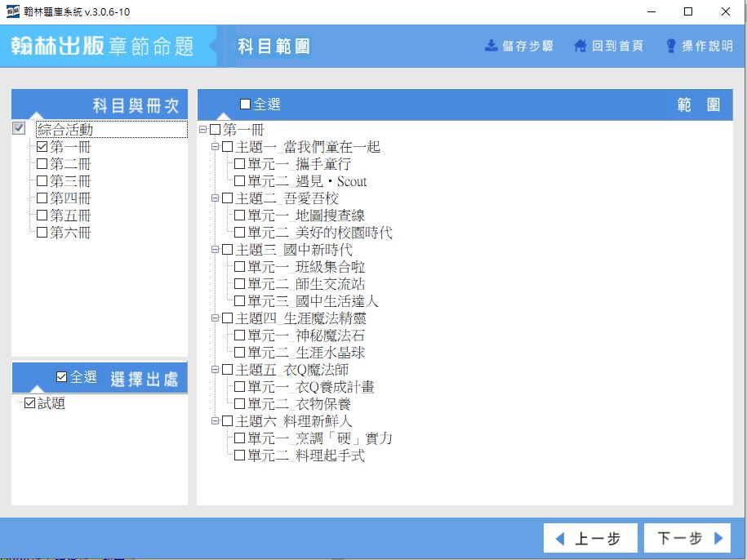This screenshot has width=747, height=560.
Task: Check 單元二_師生交流站 checkbox
Action: (x=240, y=284)
